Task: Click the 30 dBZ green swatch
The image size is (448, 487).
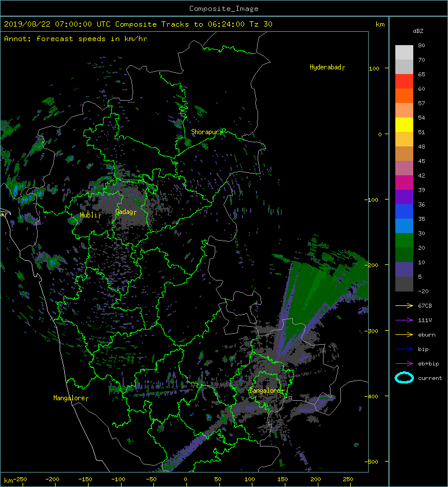Action: (x=404, y=240)
